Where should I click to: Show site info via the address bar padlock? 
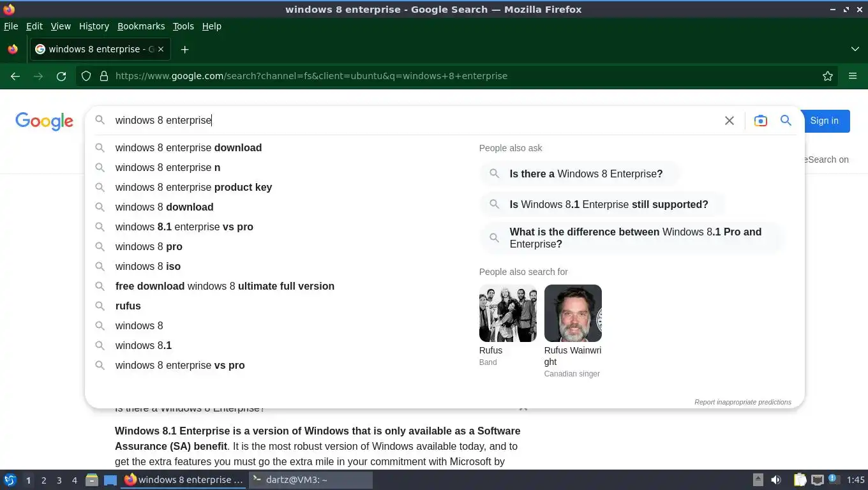104,76
